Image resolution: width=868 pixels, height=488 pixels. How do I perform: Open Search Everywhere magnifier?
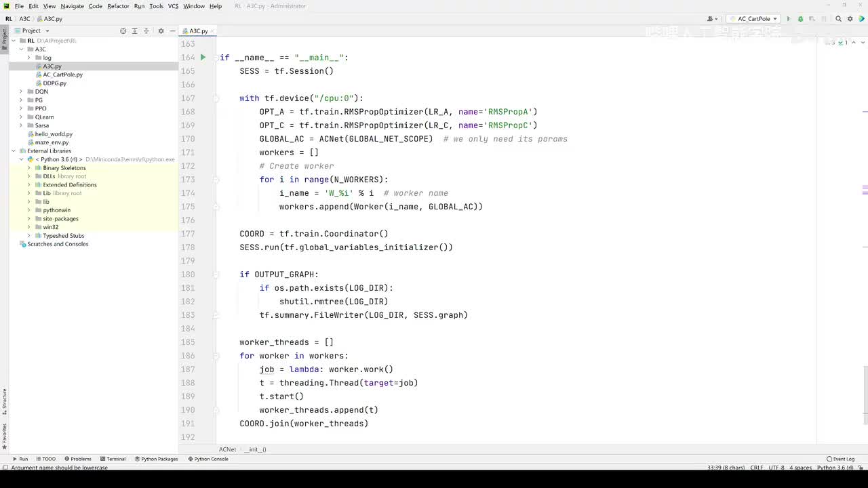(838, 19)
